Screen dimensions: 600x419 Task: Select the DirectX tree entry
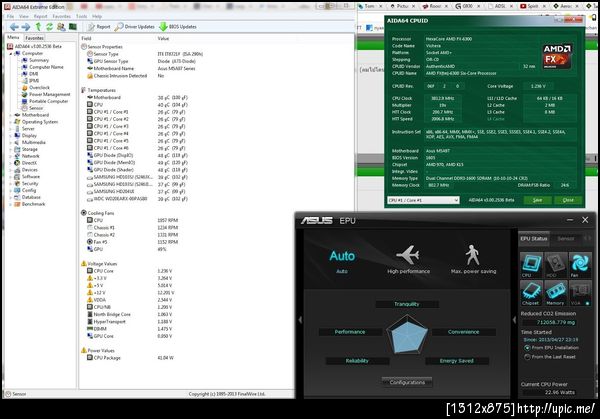pos(29,163)
